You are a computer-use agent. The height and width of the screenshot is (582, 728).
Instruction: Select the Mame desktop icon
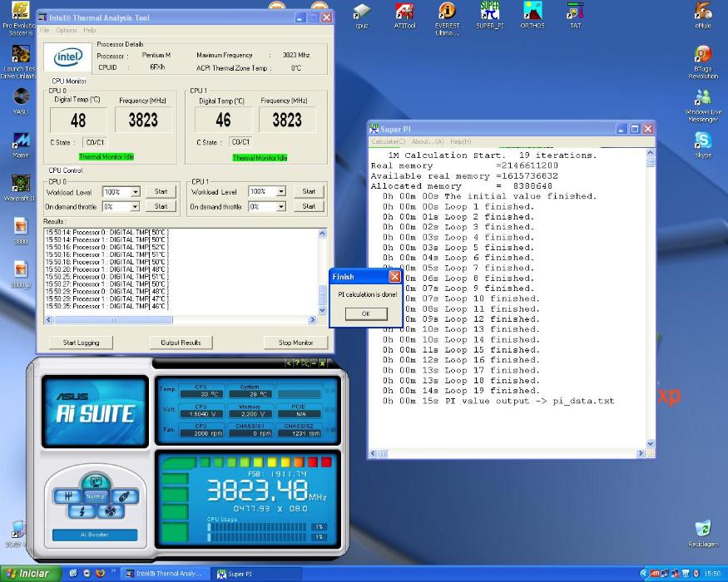point(21,145)
